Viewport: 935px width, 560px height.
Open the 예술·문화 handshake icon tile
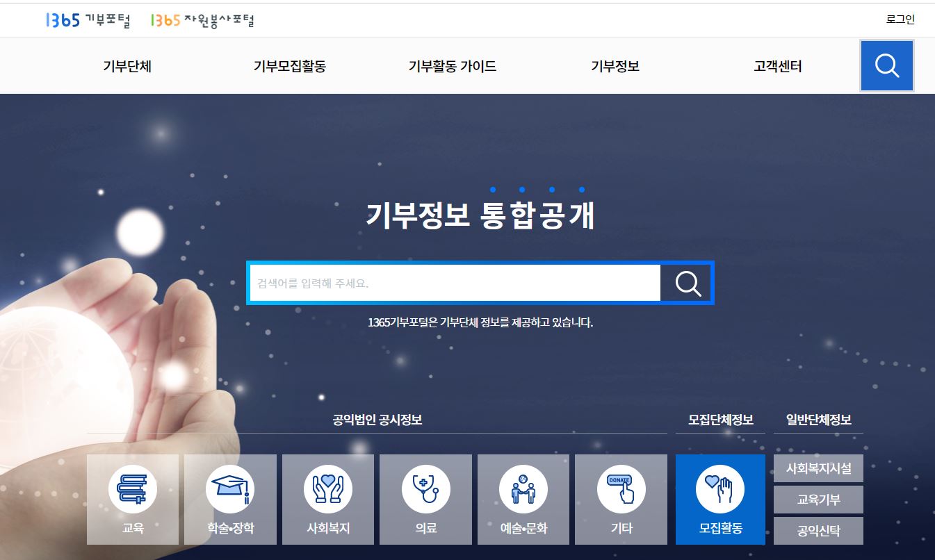[523, 500]
